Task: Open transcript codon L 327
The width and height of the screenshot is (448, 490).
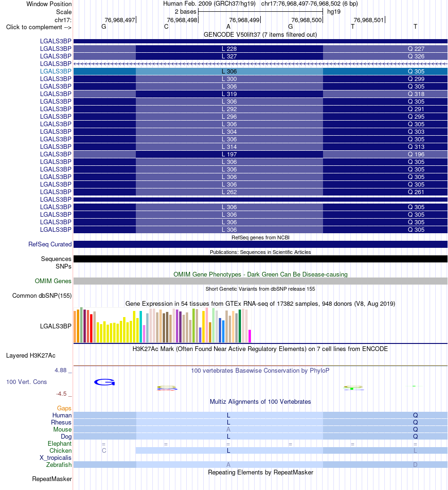Action: (229, 56)
